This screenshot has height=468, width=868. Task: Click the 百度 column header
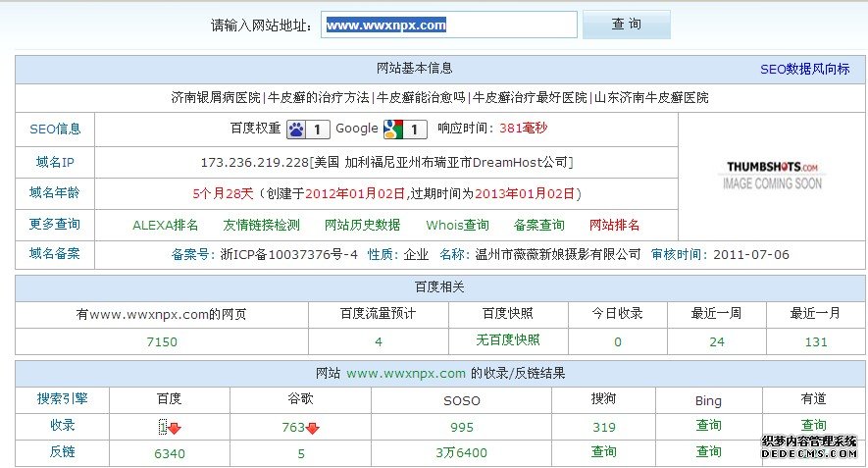[x=170, y=398]
